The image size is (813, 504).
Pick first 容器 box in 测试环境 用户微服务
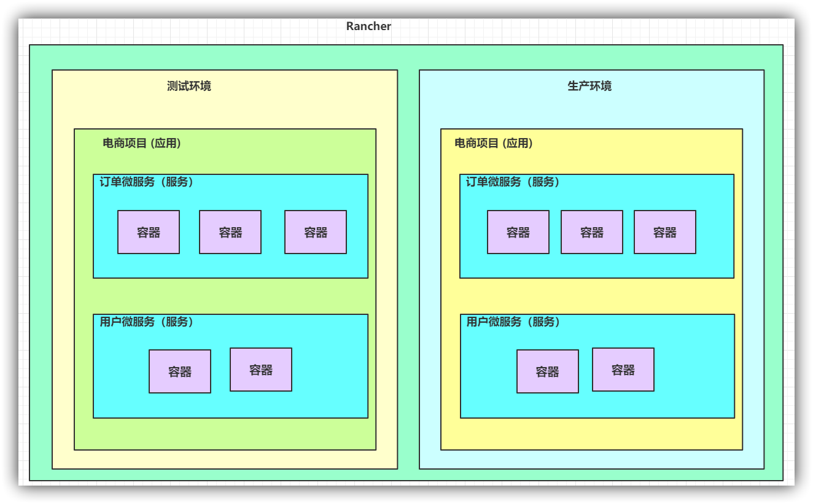point(180,371)
